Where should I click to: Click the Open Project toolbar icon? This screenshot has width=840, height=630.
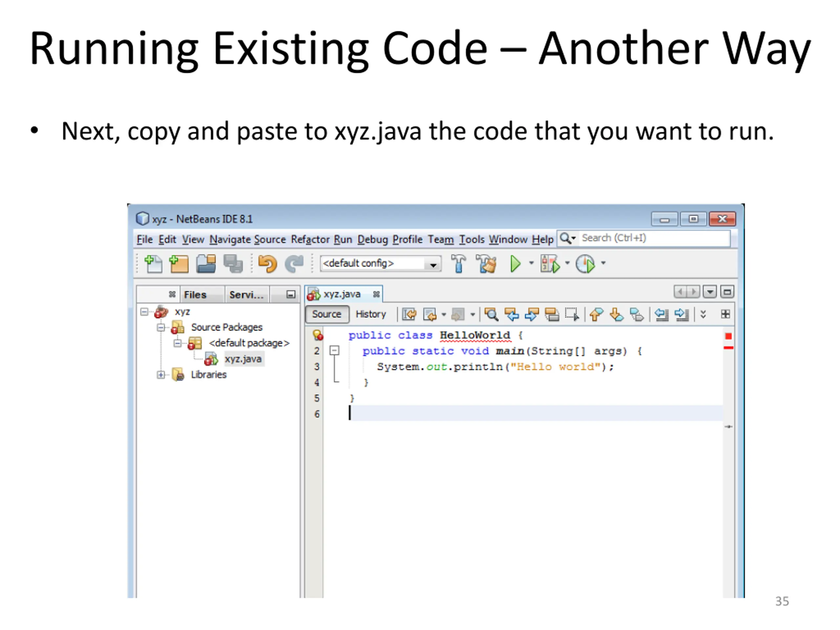pos(206,264)
